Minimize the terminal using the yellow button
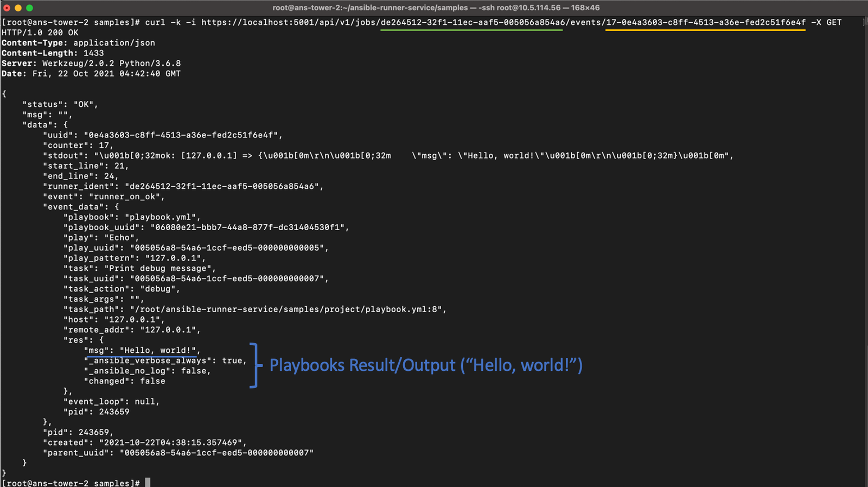This screenshot has height=487, width=868. coord(18,8)
